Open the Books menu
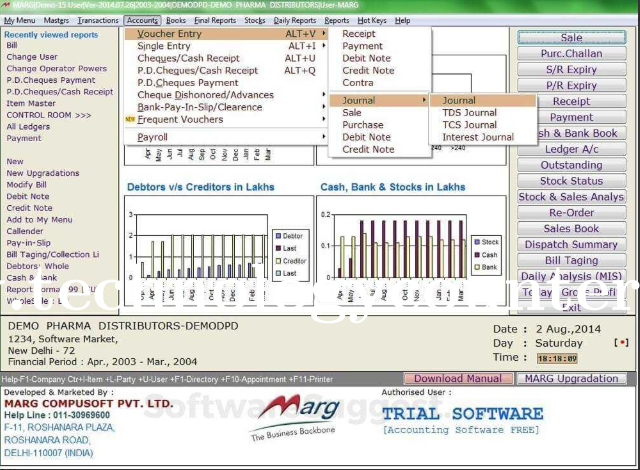Screen dimensions: 640x470 [176, 20]
